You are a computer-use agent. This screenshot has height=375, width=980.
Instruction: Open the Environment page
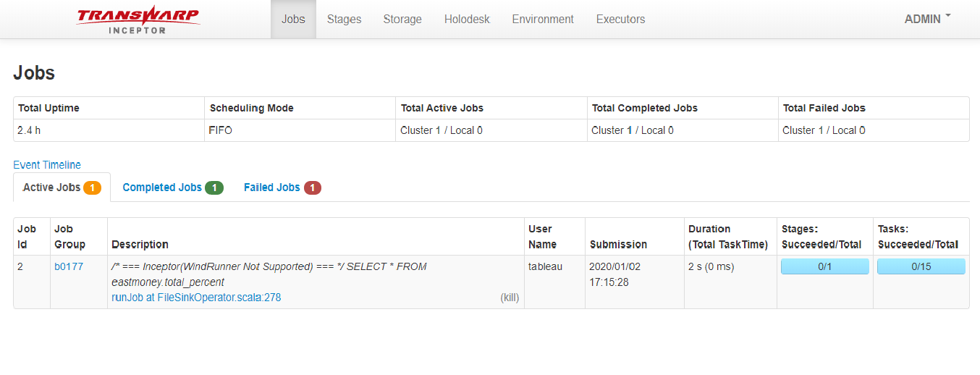click(543, 19)
